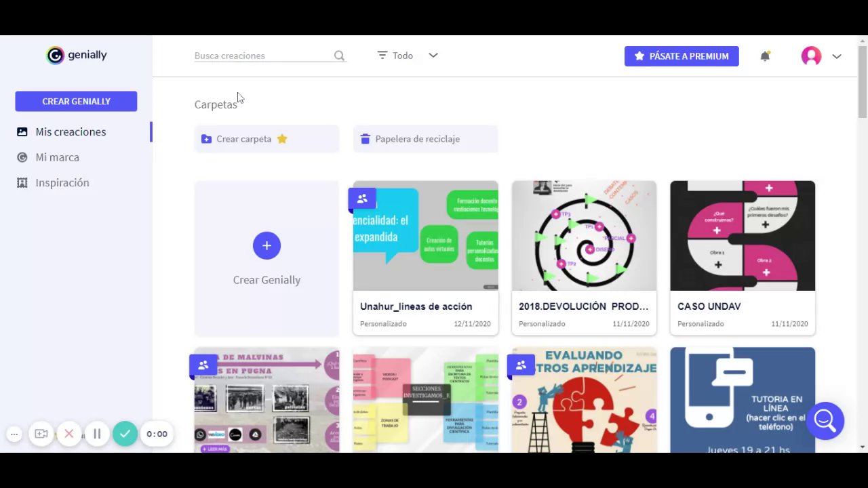Open the Todo filter dropdown arrow
Screen dimensions: 868x488
click(x=433, y=56)
